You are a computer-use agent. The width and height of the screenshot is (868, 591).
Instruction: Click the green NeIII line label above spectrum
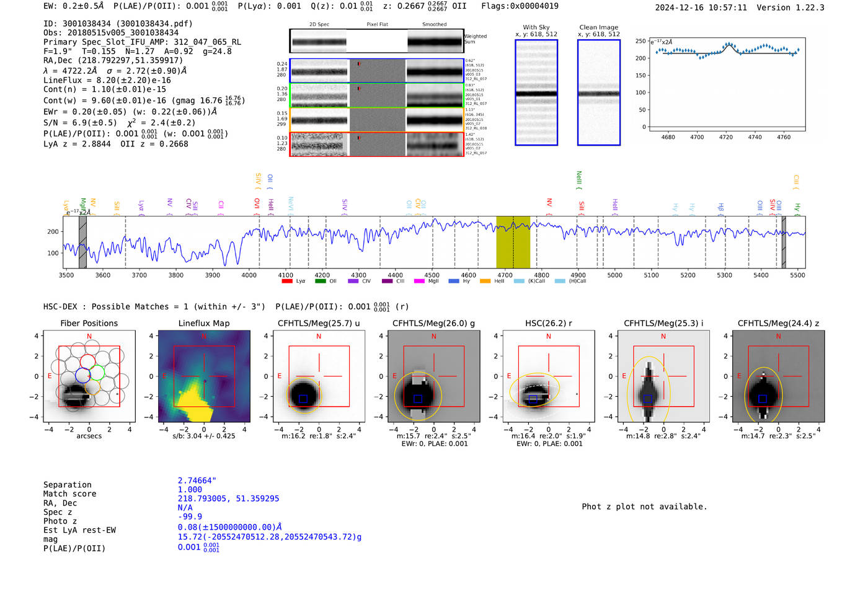point(579,180)
